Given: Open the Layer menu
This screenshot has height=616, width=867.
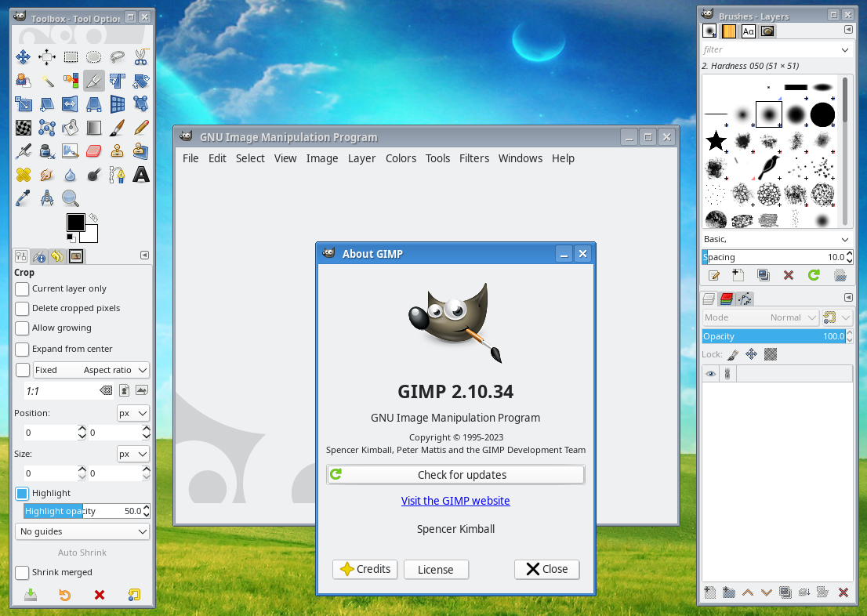Looking at the screenshot, I should (361, 158).
